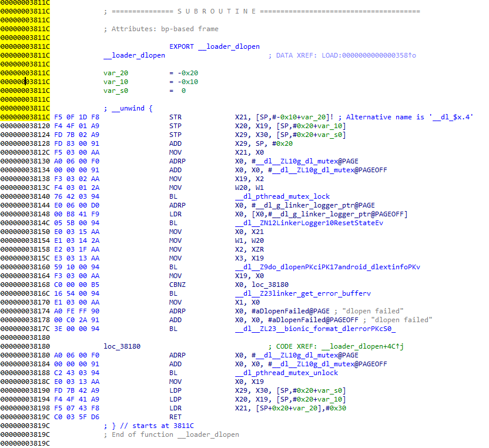The width and height of the screenshot is (489, 448).
Task: Click address 0000000038174 in address column
Action: (25, 311)
